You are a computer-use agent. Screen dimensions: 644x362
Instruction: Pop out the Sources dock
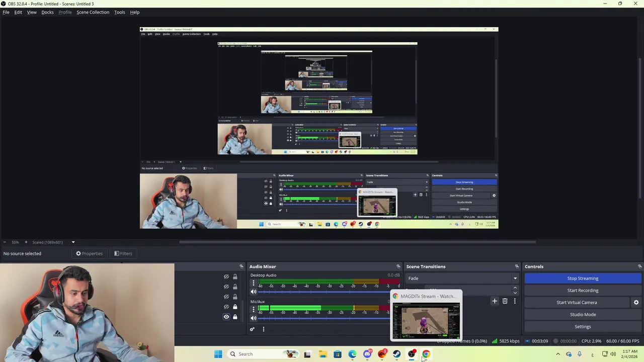coord(241,266)
